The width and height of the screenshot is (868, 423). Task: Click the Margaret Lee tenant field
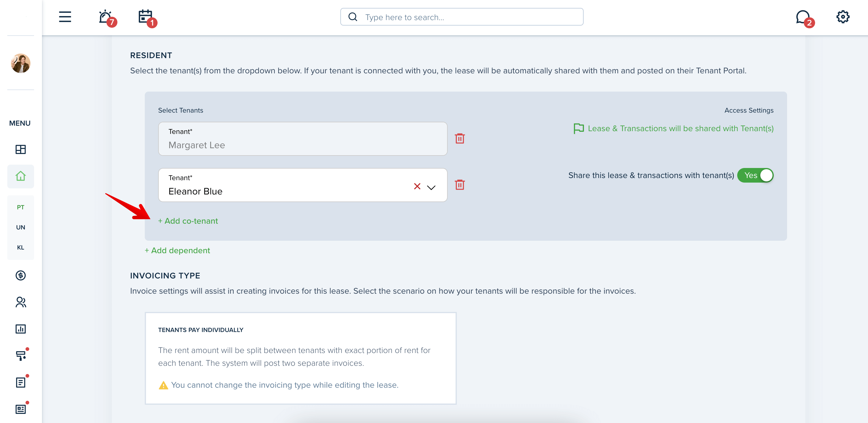[303, 138]
